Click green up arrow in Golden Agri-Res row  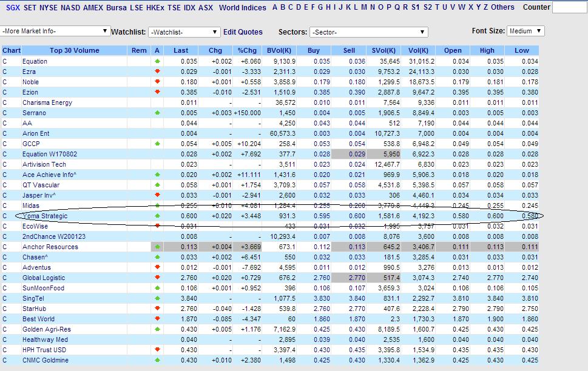pyautogui.click(x=157, y=329)
